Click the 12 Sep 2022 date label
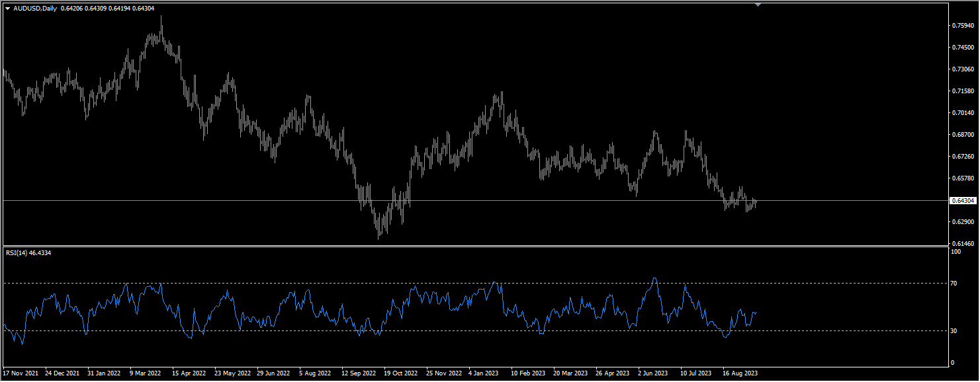Screen dimensions: 980x382 pos(358,373)
